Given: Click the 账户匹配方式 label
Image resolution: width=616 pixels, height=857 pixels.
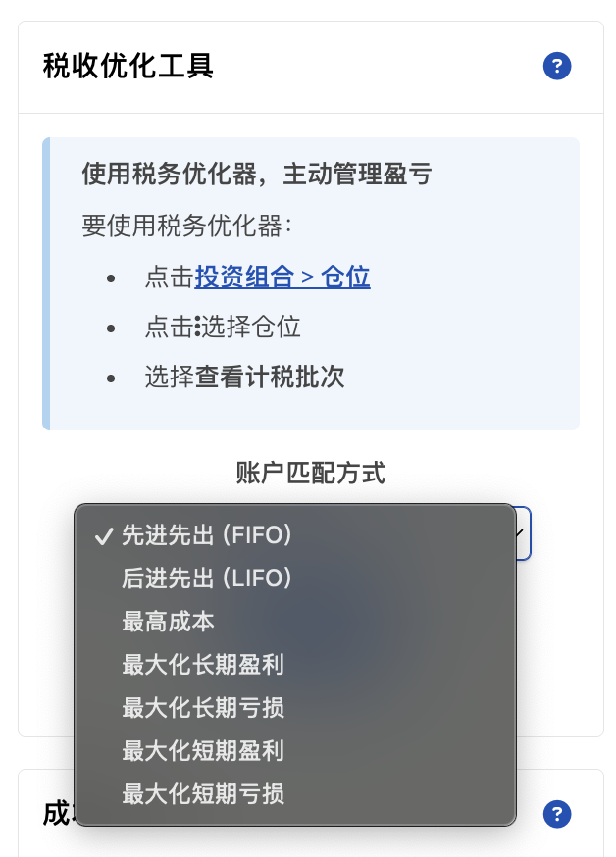Looking at the screenshot, I should click(311, 474).
